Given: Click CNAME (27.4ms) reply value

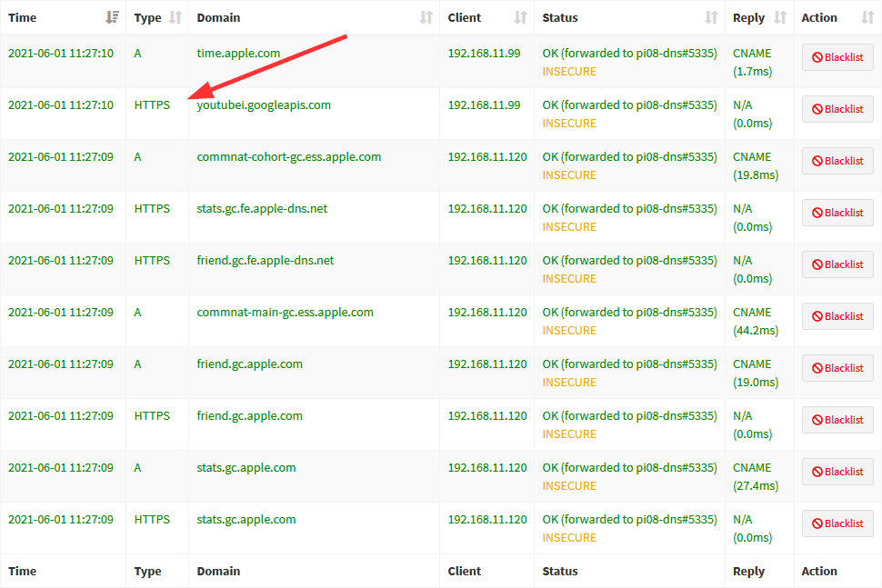Looking at the screenshot, I should click(x=756, y=476).
